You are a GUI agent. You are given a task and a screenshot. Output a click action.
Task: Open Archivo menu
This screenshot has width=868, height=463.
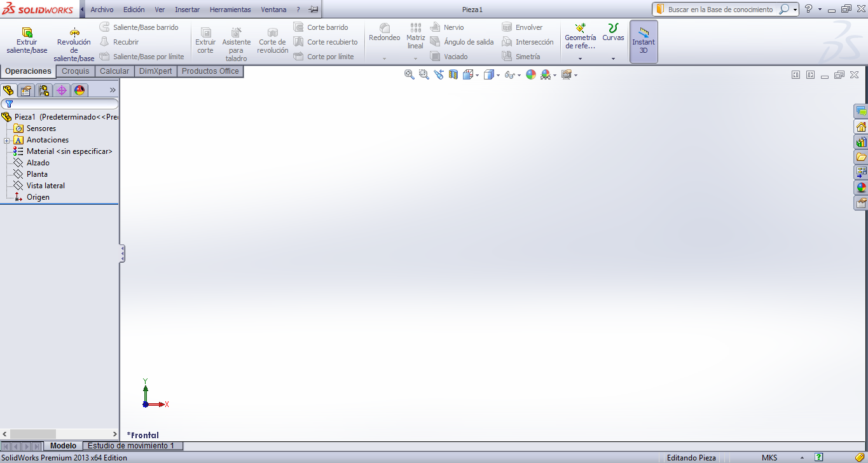[x=102, y=10]
